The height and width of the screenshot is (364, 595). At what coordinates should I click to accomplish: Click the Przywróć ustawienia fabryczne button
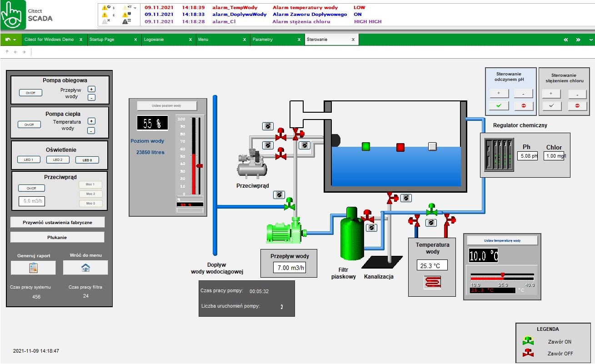pyautogui.click(x=57, y=222)
